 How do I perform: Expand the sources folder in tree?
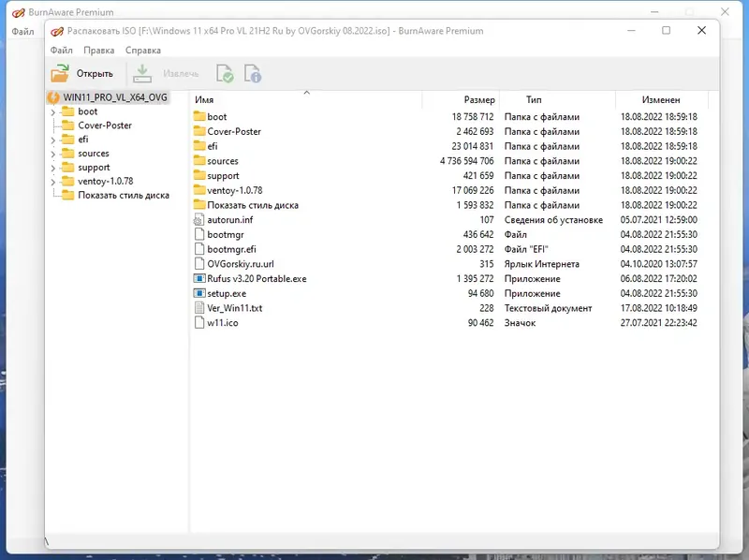[53, 155]
